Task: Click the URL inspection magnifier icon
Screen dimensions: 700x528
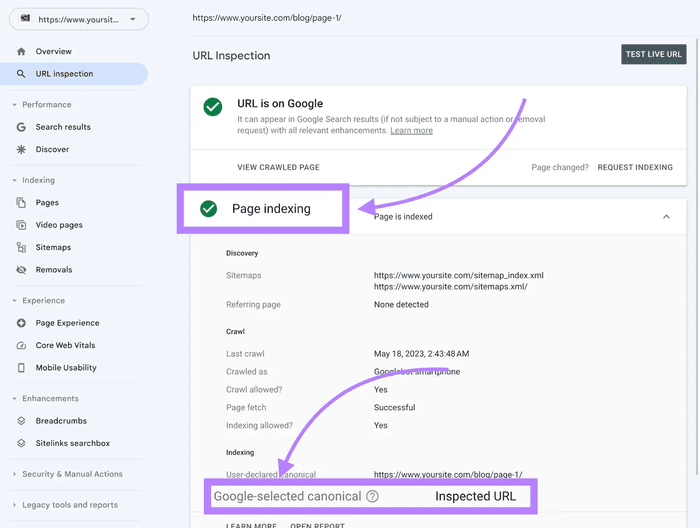Action: click(x=22, y=74)
